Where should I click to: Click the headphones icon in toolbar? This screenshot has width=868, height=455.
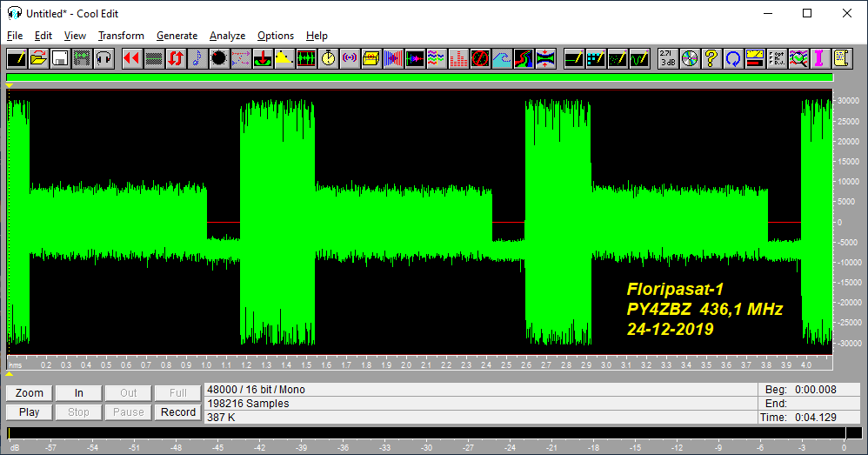point(103,58)
